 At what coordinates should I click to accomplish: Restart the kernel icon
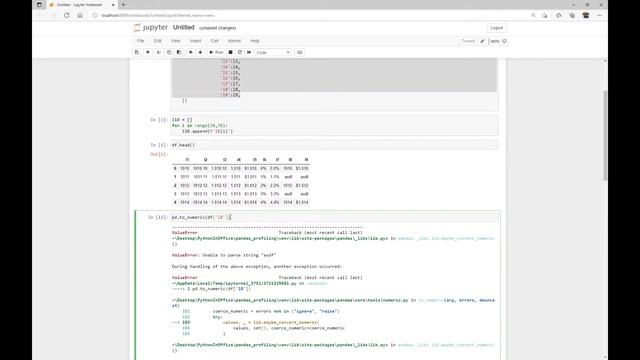click(240, 52)
